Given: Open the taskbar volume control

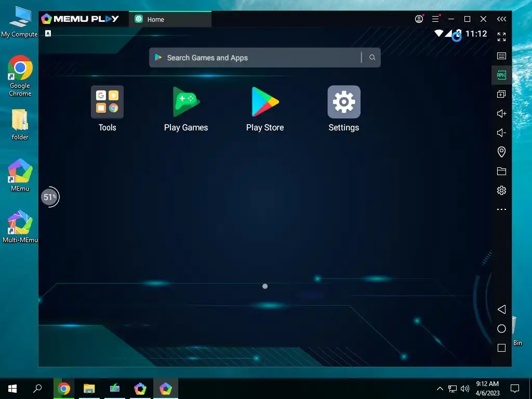Looking at the screenshot, I should pos(465,389).
